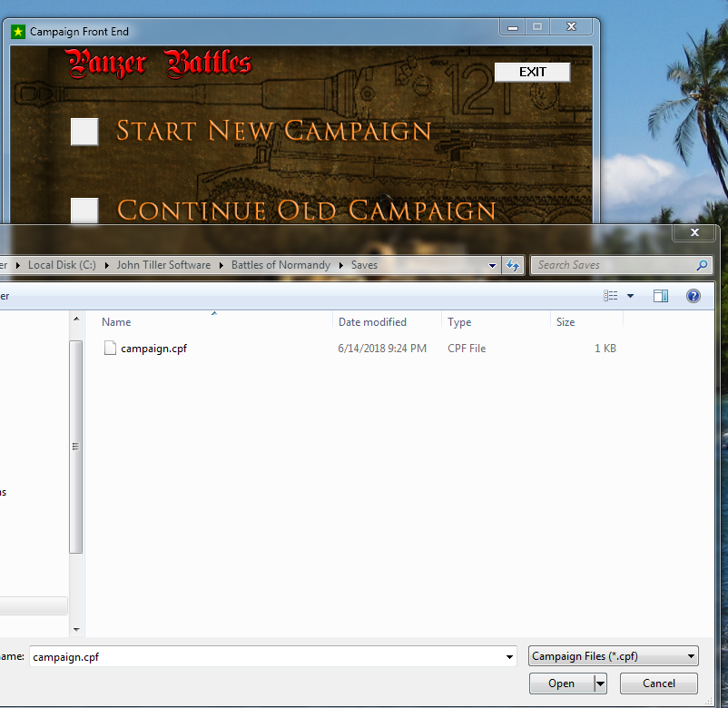Click the Saves breadcrumb segment
This screenshot has width=728, height=708.
pyautogui.click(x=364, y=265)
